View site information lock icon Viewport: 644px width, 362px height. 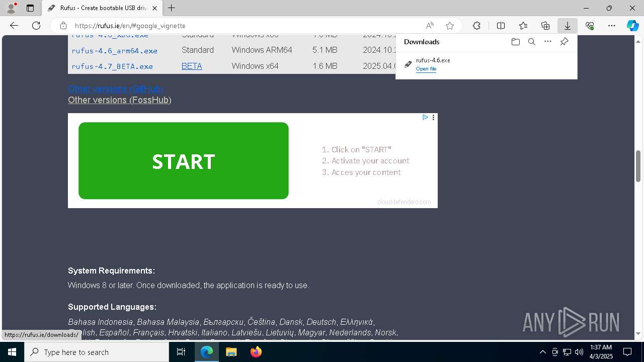pos(63,26)
